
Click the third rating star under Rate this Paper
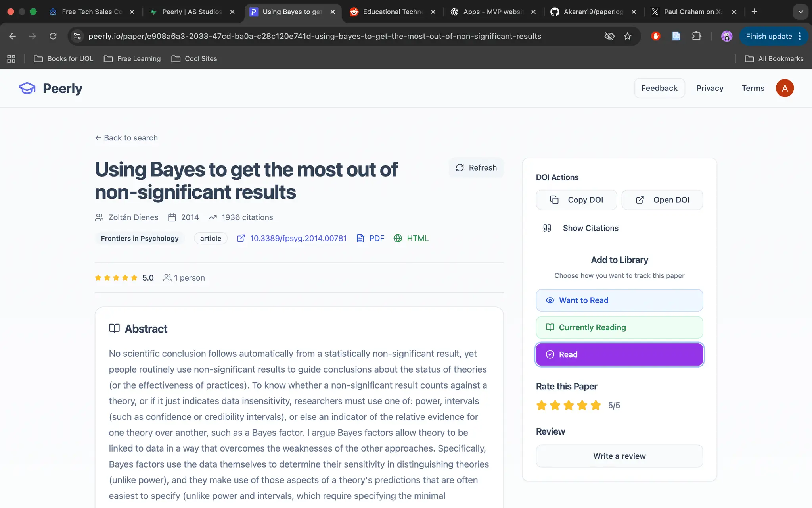[569, 405]
